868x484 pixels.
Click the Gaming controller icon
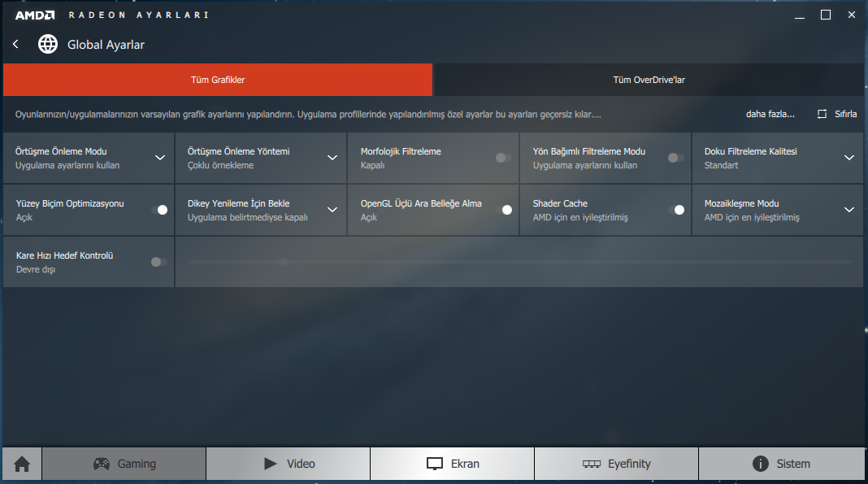[101, 464]
